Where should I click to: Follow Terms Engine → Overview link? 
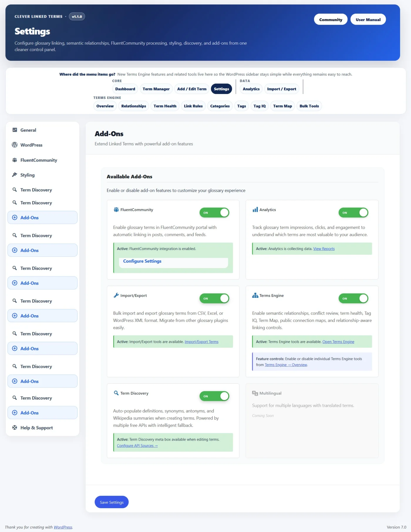pyautogui.click(x=286, y=365)
